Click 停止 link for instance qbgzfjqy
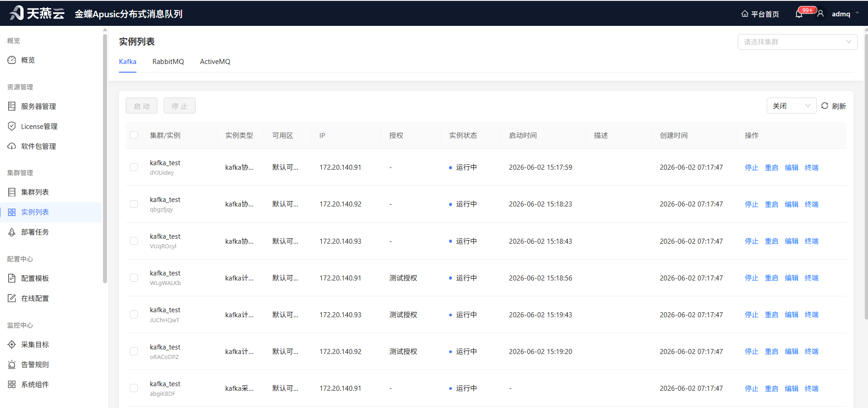 pos(751,204)
